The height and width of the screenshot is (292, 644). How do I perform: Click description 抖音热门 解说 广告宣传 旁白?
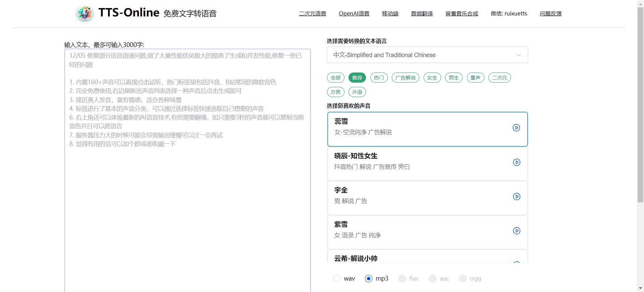(x=372, y=167)
